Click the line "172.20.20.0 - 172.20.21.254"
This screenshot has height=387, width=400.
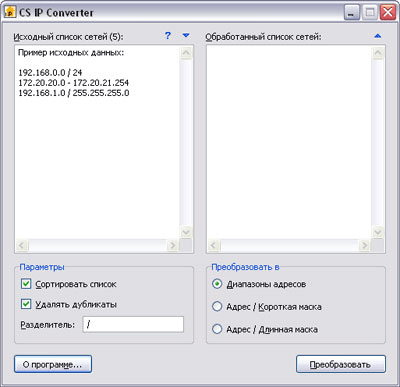73,83
